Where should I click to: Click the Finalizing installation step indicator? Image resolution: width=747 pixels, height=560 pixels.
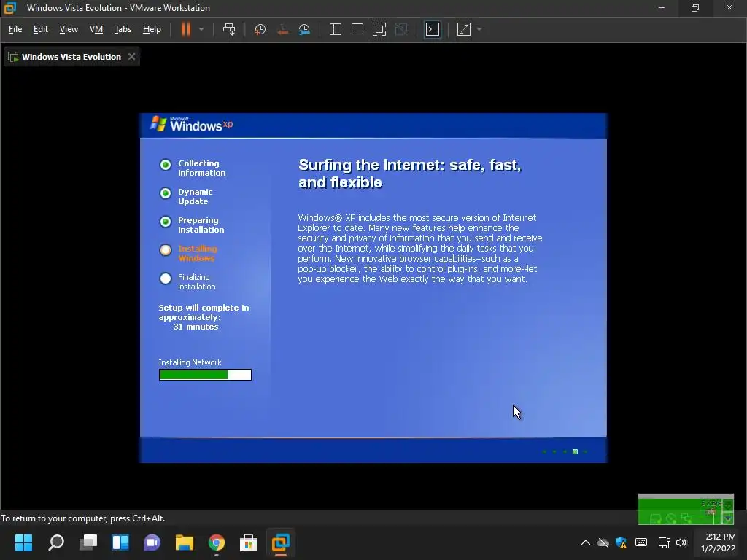(166, 279)
